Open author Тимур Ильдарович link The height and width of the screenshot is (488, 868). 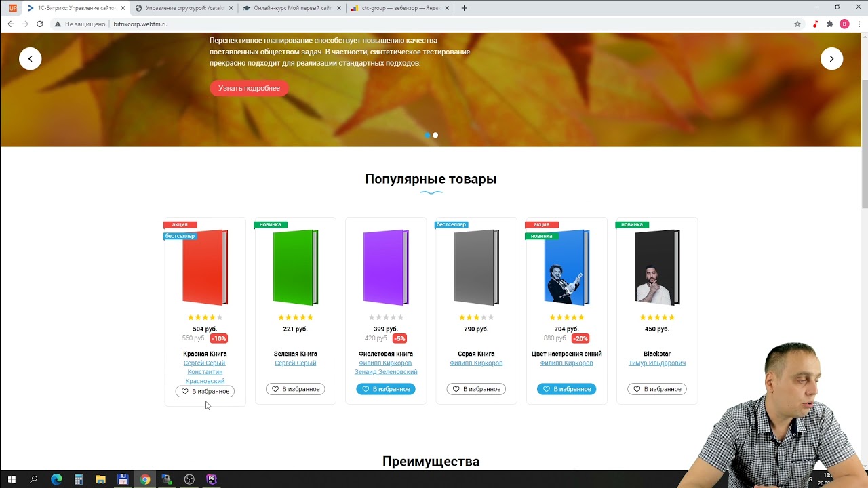[657, 363]
